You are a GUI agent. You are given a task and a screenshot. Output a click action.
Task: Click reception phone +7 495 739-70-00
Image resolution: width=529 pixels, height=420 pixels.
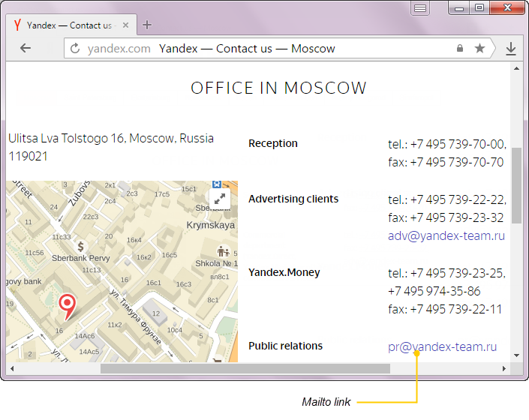tap(457, 144)
